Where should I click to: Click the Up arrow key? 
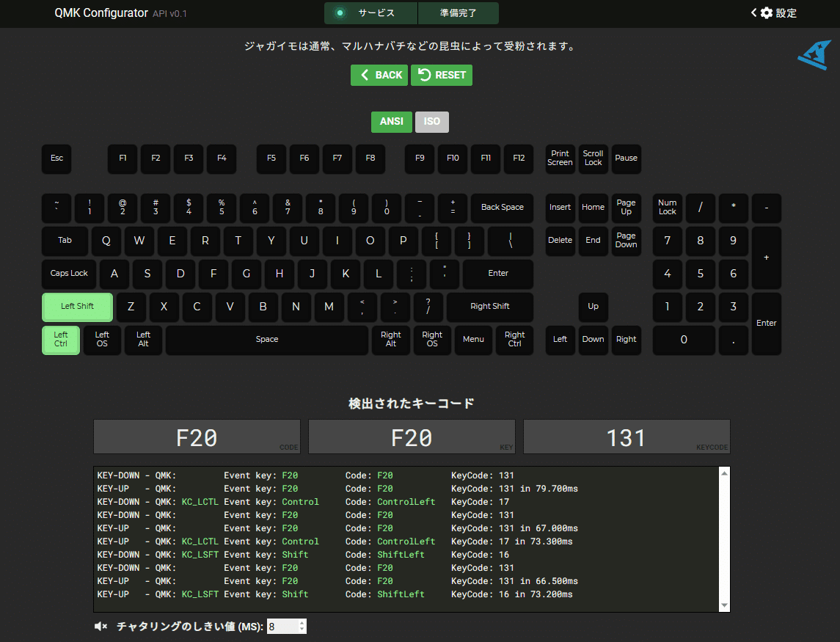click(x=593, y=307)
